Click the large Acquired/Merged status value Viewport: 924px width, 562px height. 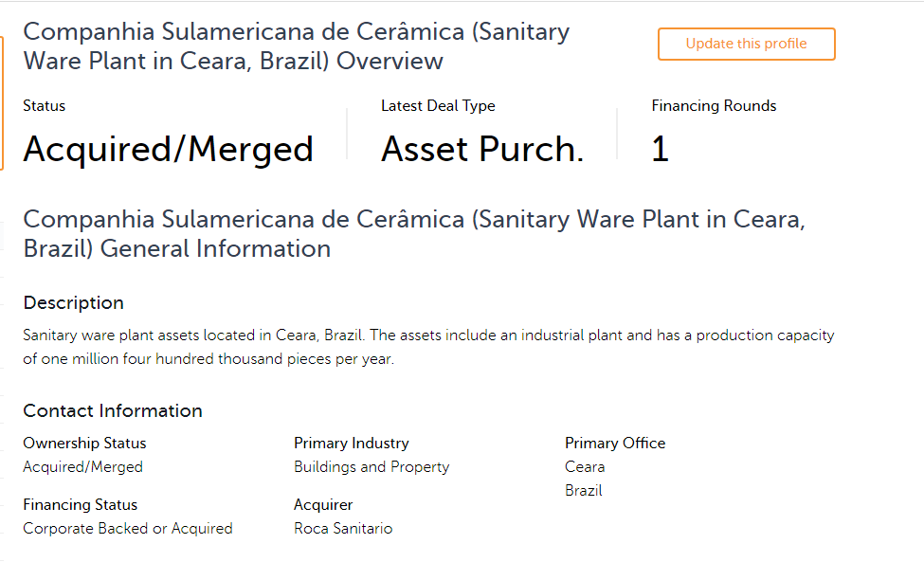click(x=168, y=150)
